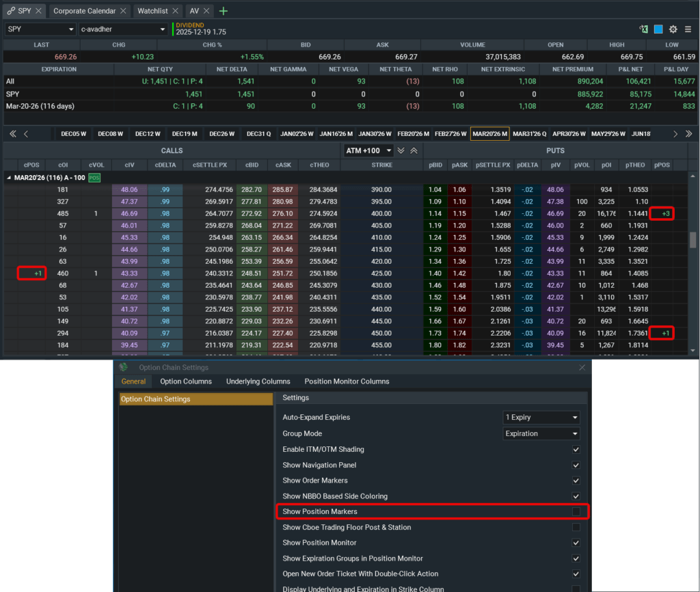Uncheck Enable ITM/OTM Shading
This screenshot has height=592, width=700.
point(576,449)
